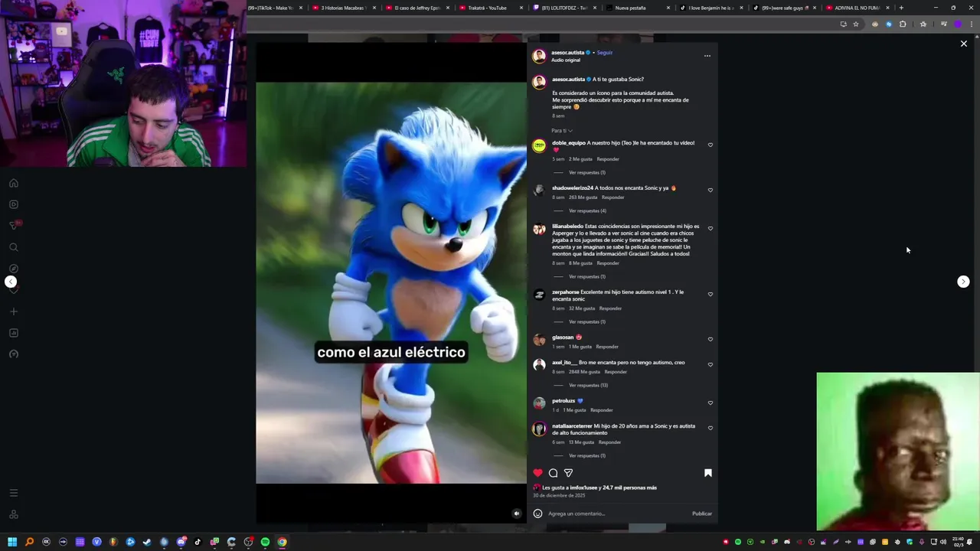Open Instagram search from sidebar

tap(13, 247)
